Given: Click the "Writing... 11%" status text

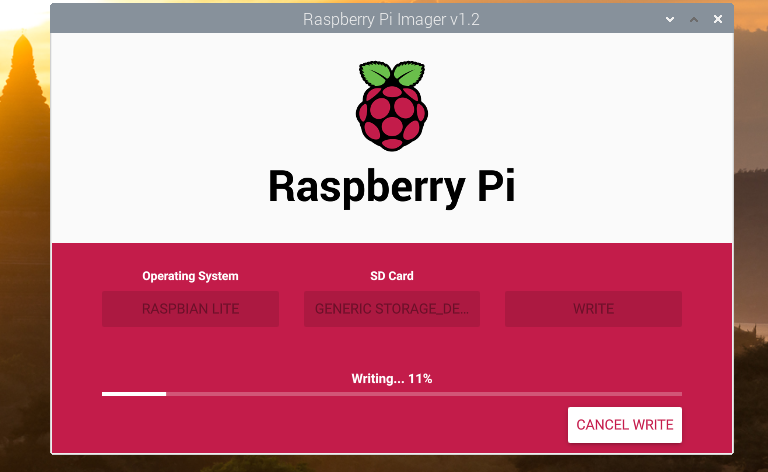Looking at the screenshot, I should pos(392,378).
